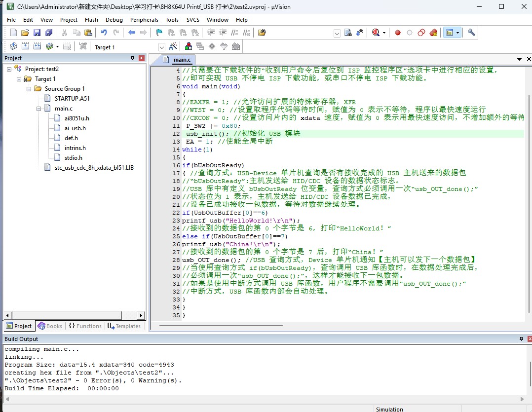Open the debug session dropdown arrow
532x412 pixels.
coord(384,33)
